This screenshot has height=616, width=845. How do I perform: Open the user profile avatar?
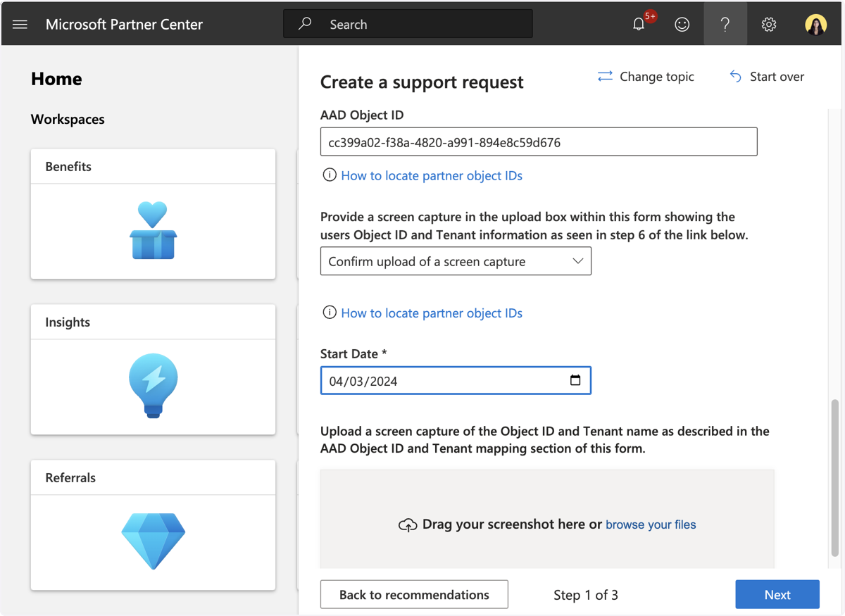click(x=815, y=25)
